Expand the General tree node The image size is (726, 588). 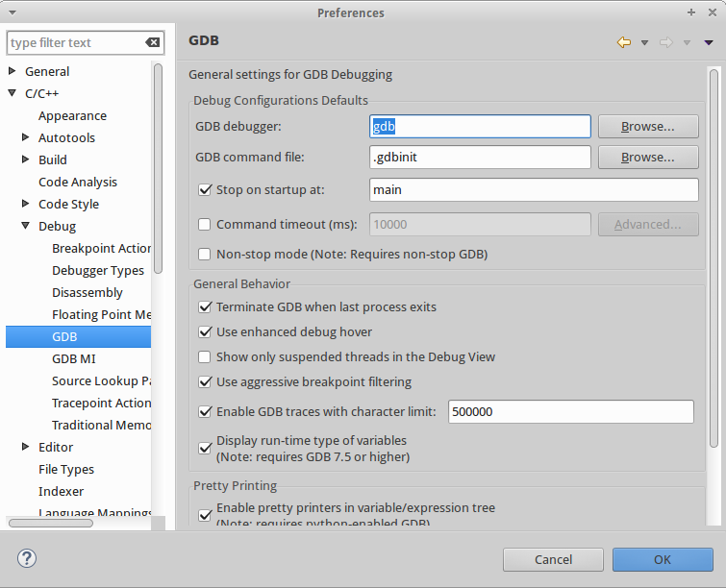point(13,71)
